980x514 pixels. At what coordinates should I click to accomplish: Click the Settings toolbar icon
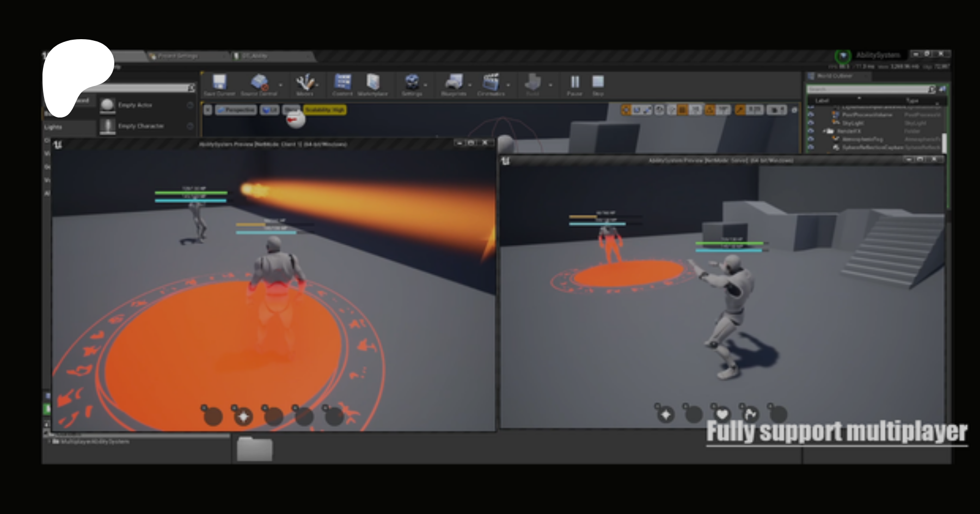point(412,83)
